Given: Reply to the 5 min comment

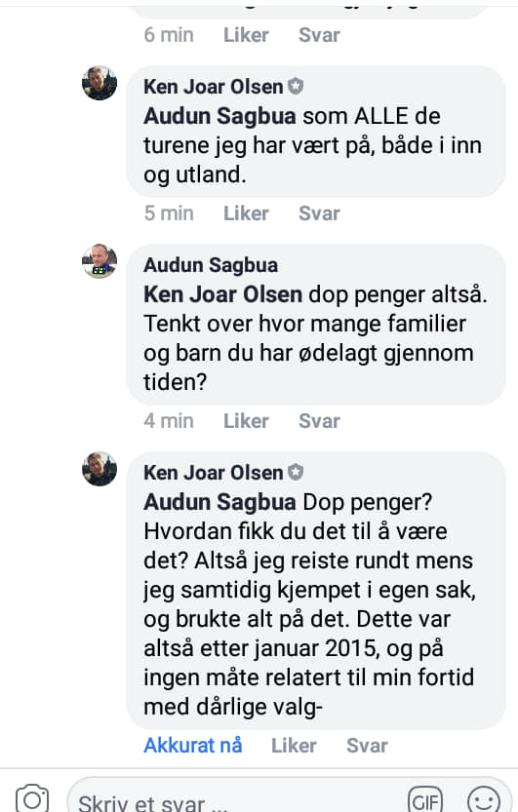Looking at the screenshot, I should 319,213.
